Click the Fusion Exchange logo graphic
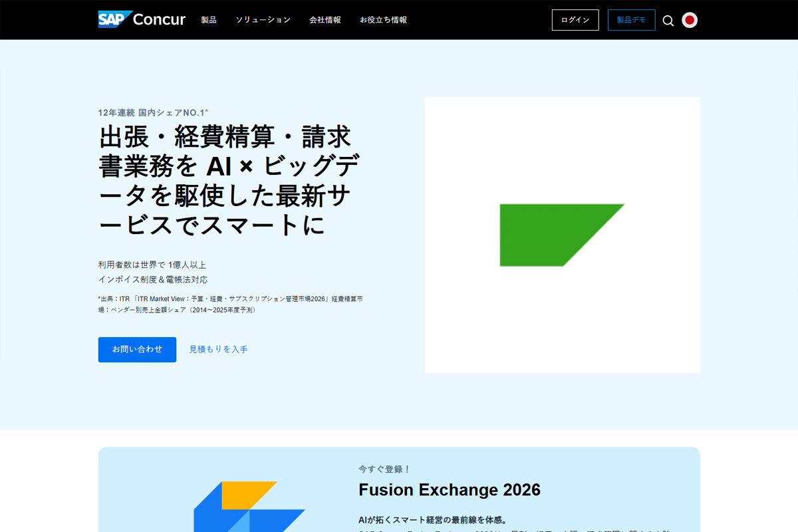 point(249,506)
